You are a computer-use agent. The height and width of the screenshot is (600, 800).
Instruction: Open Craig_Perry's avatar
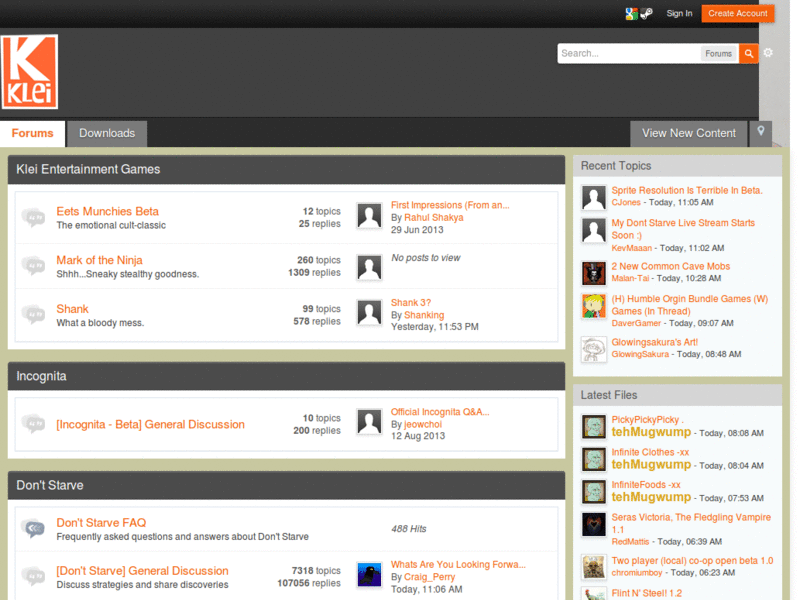pos(369,575)
